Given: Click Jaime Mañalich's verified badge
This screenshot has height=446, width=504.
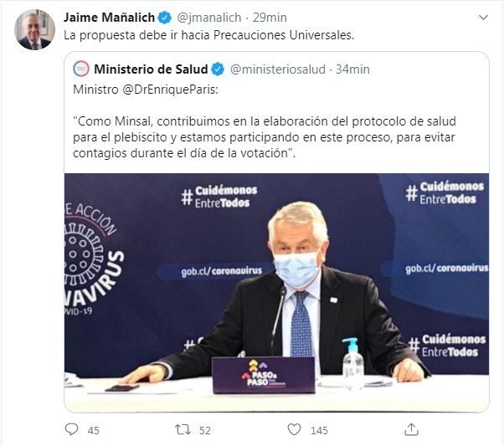Looking at the screenshot, I should pyautogui.click(x=166, y=18).
